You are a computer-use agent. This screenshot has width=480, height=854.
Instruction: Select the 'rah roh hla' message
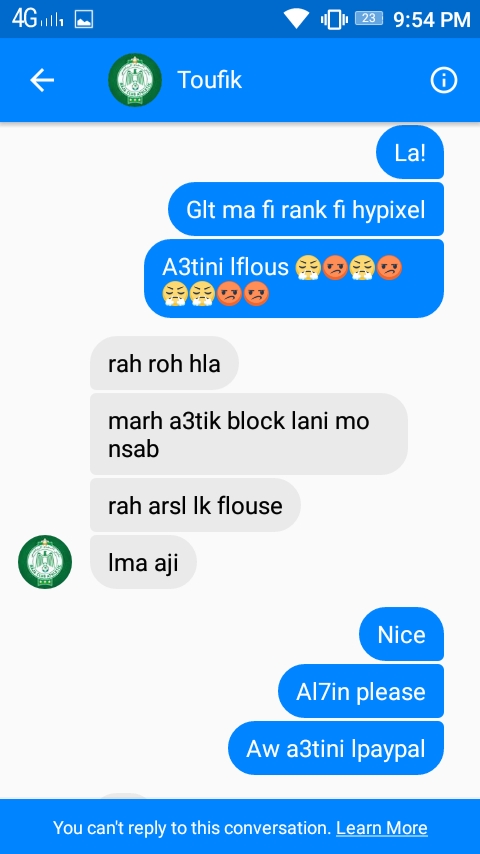coord(164,363)
